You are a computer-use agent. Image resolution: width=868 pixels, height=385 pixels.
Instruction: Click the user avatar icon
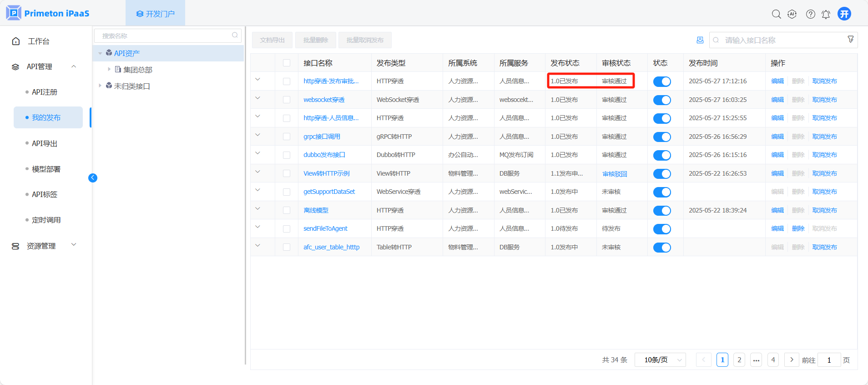(844, 14)
